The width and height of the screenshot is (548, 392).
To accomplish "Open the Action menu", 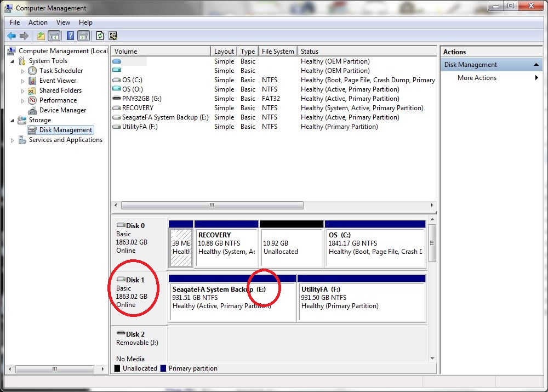I will (x=38, y=22).
